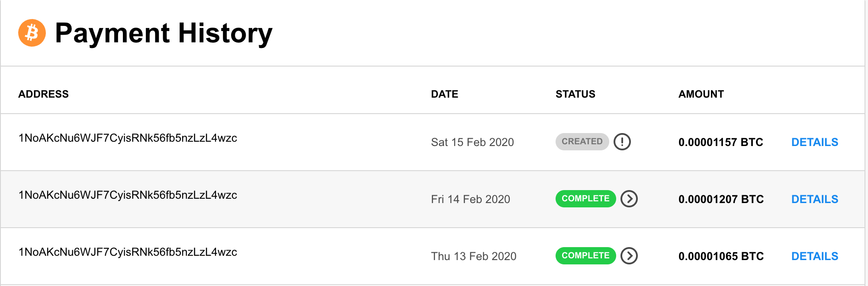Image resolution: width=868 pixels, height=286 pixels.
Task: Click the exclamation icon beside CREATED status
Action: (622, 142)
